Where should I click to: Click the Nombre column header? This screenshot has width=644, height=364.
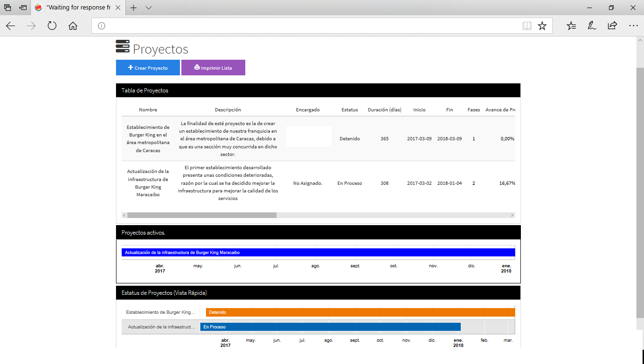point(148,110)
